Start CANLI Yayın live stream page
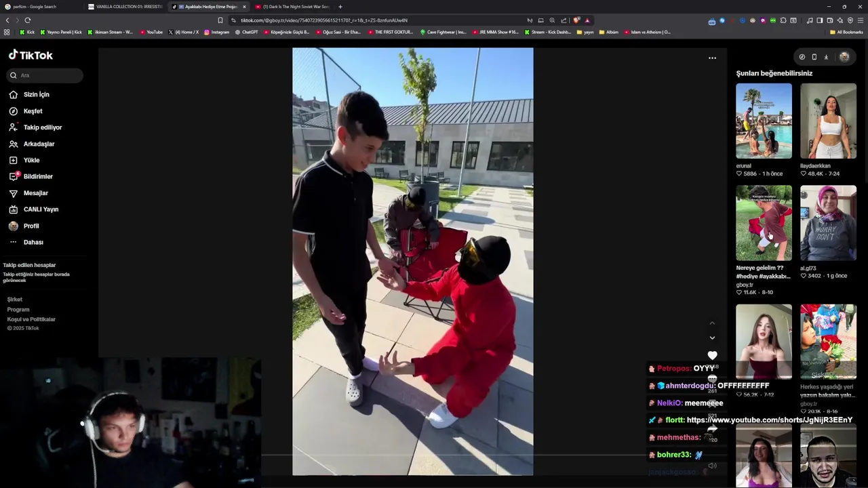Screen dimensions: 868x488 tap(41, 209)
